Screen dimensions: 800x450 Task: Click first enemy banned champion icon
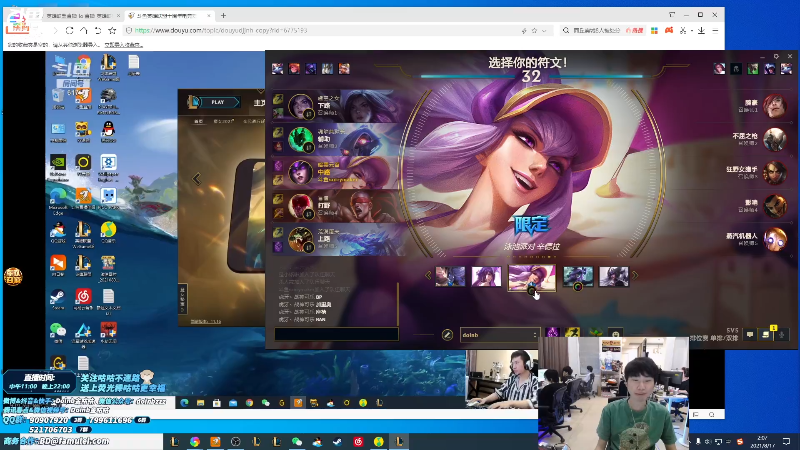point(719,68)
